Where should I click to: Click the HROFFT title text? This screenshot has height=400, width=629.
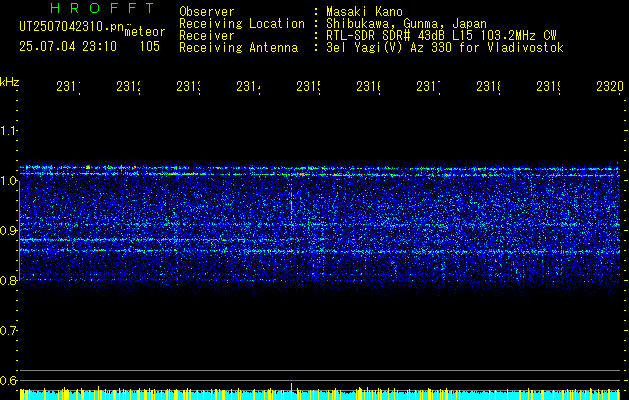[x=103, y=8]
